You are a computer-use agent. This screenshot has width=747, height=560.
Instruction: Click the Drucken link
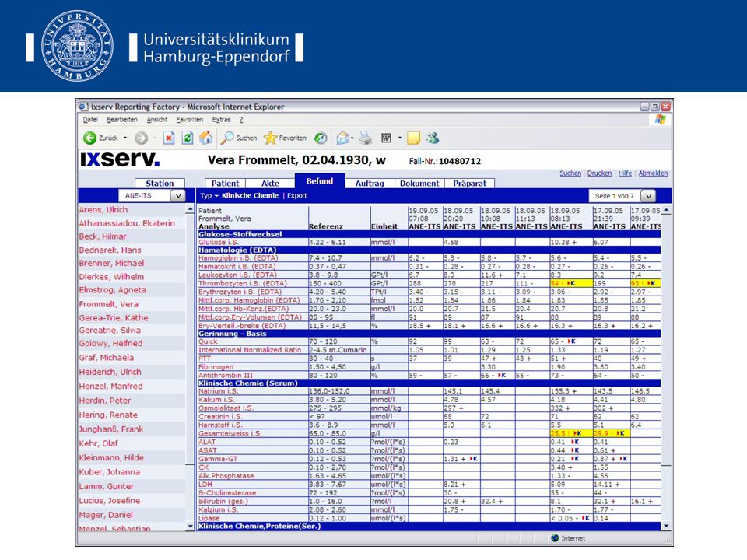[599, 173]
